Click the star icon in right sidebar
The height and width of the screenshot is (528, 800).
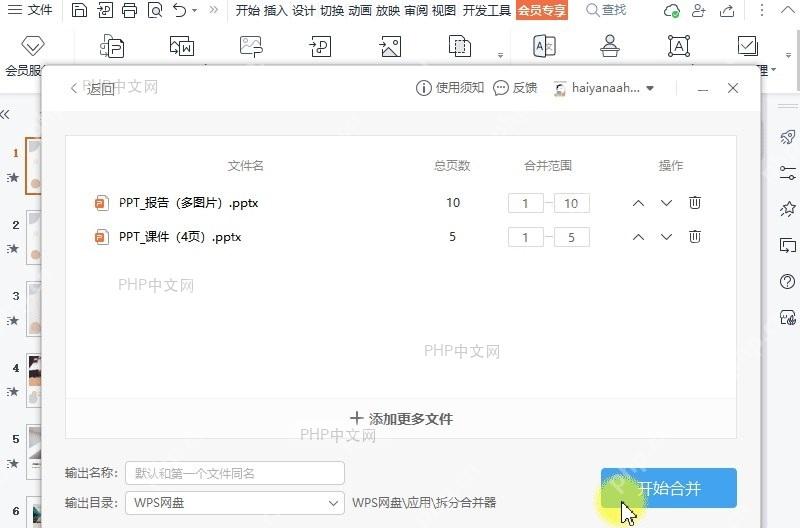[x=788, y=209]
